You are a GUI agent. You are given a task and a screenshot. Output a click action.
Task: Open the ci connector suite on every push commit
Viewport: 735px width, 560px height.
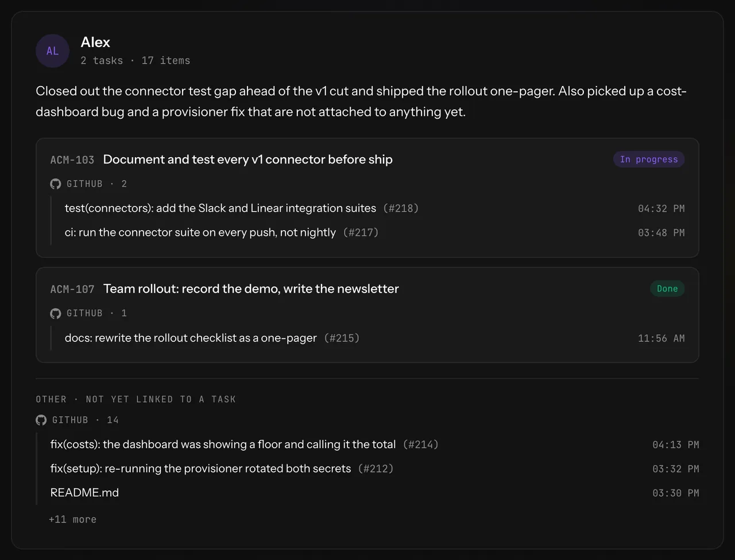coord(200,232)
